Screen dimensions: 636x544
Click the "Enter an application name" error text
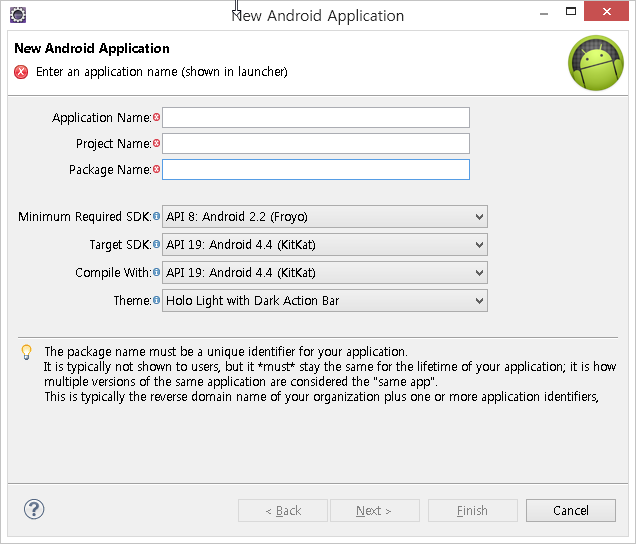162,72
